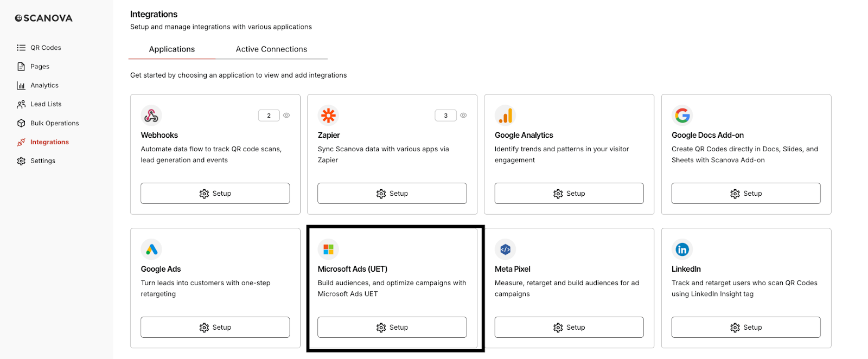Click the Webhooks app icon
Image resolution: width=868 pixels, height=359 pixels.
[151, 116]
